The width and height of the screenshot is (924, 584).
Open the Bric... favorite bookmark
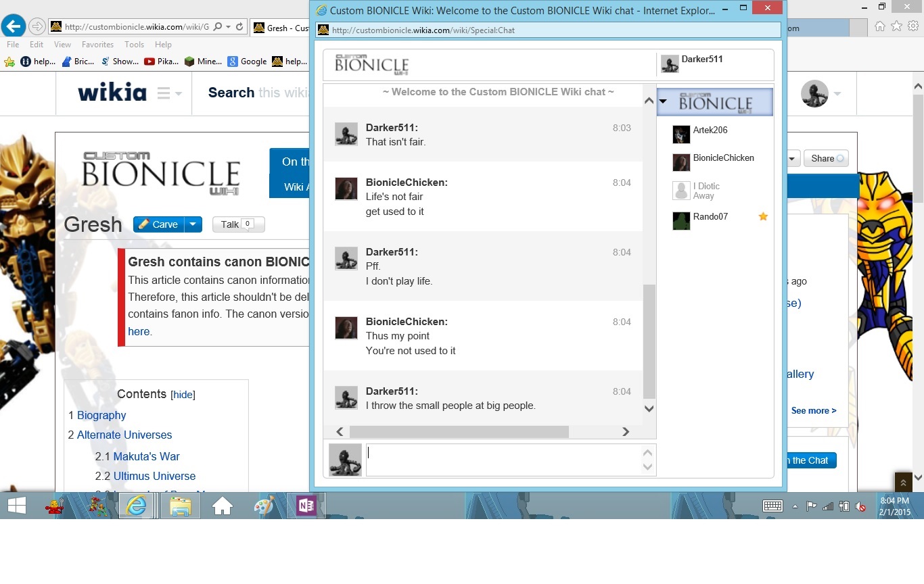(x=78, y=62)
